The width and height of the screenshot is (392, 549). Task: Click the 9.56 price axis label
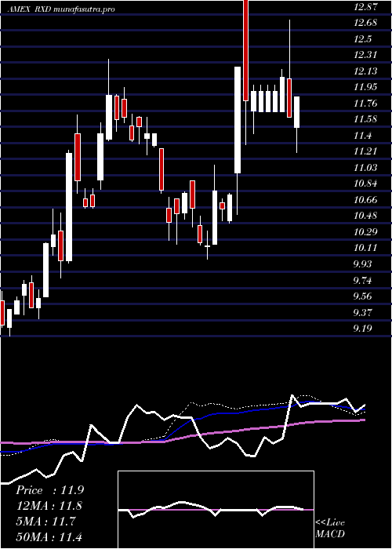pyautogui.click(x=364, y=296)
